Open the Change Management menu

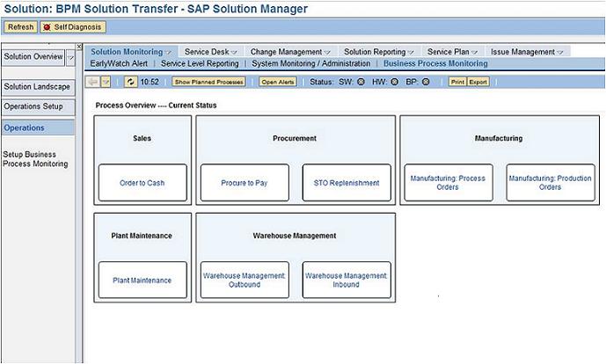(290, 52)
